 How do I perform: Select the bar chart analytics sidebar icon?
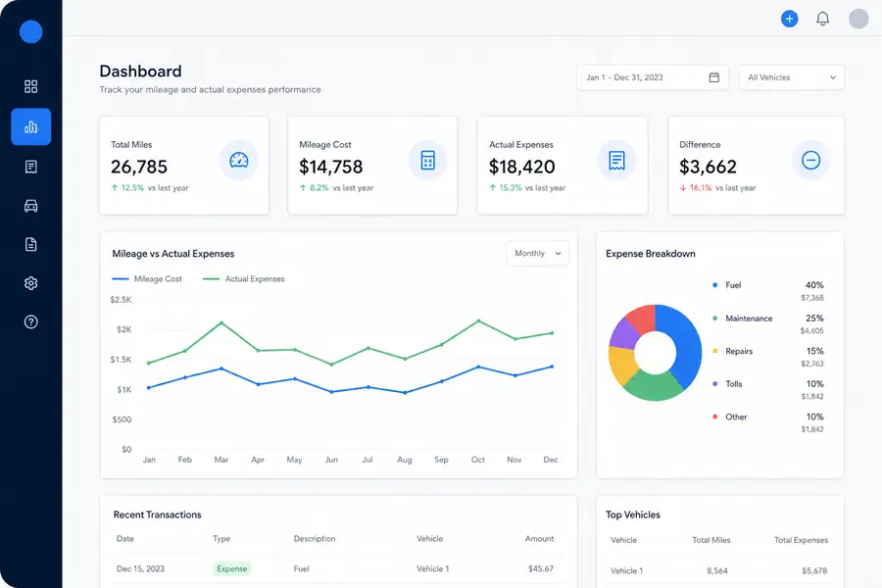point(31,126)
